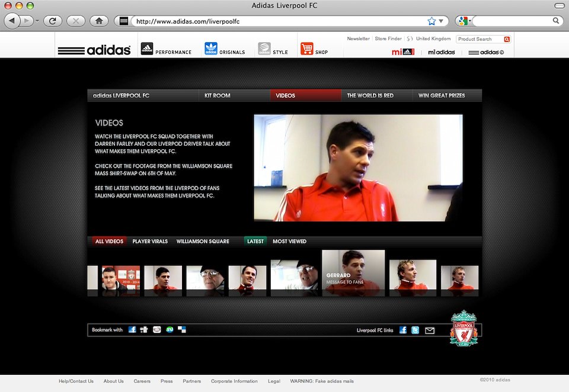The height and width of the screenshot is (392, 569).
Task: Bookmark page with the star icon
Action: pos(431,21)
